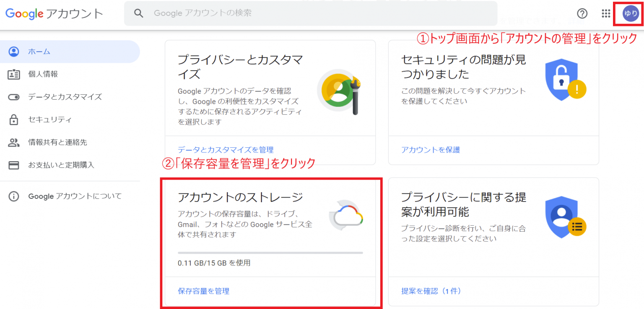Viewport: 644px width, 309px height.
Task: Open the Google apps grid launcher
Action: pyautogui.click(x=606, y=13)
